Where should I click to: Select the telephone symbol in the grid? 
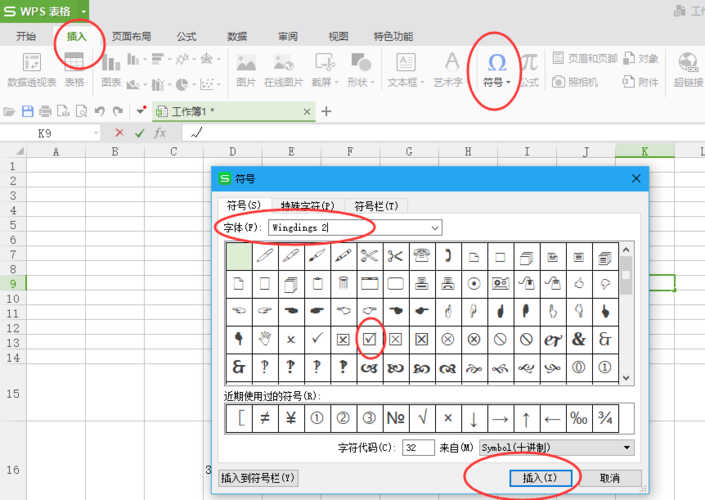[x=422, y=256]
